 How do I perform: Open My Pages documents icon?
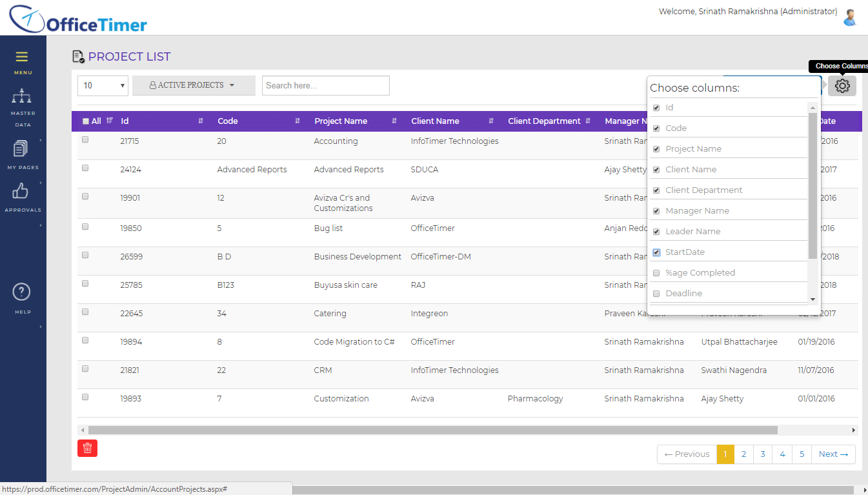[x=21, y=149]
